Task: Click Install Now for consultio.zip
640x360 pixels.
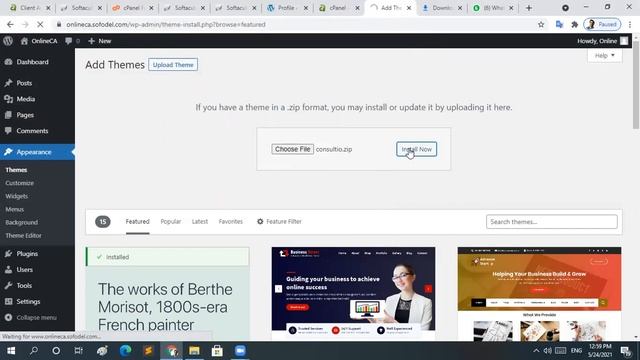Action: (416, 149)
